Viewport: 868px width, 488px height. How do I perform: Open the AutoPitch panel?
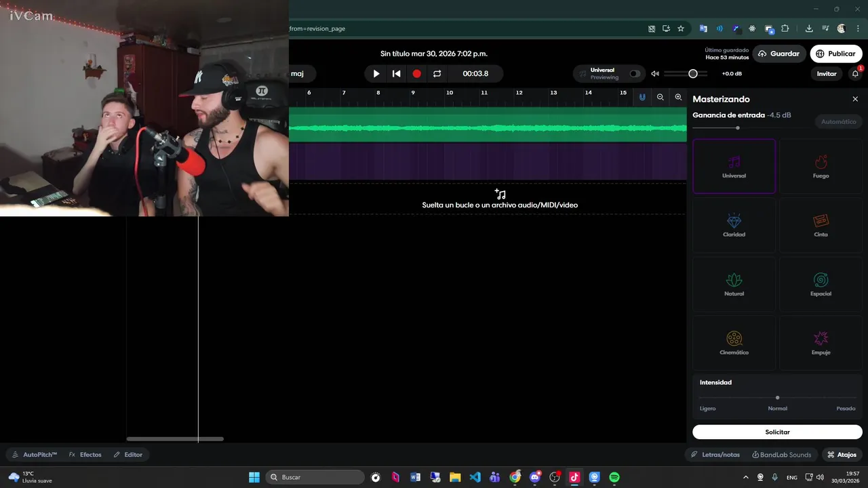coord(34,455)
